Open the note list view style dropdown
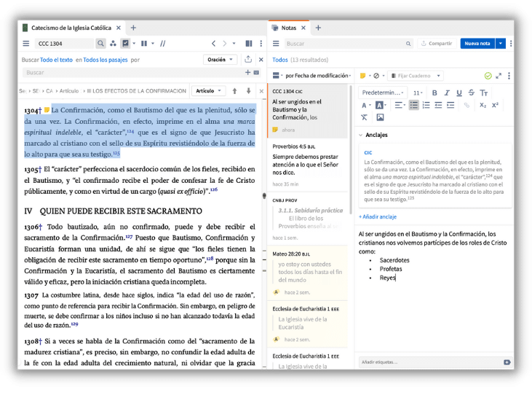This screenshot has height=400, width=532. pos(277,75)
